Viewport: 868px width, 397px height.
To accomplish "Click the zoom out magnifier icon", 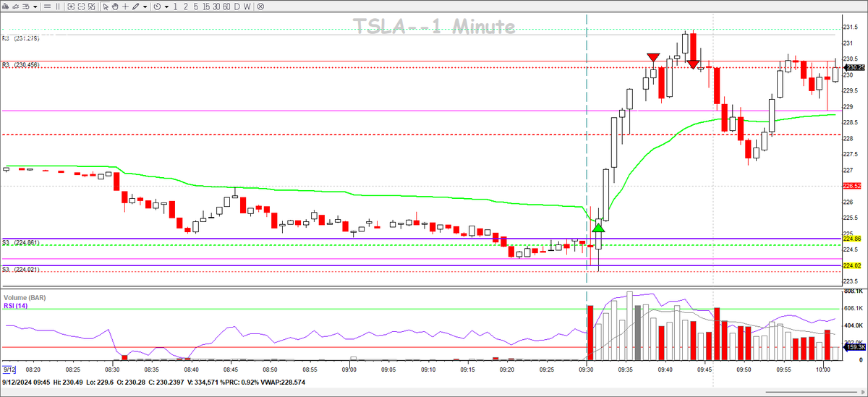I will pos(81,7).
